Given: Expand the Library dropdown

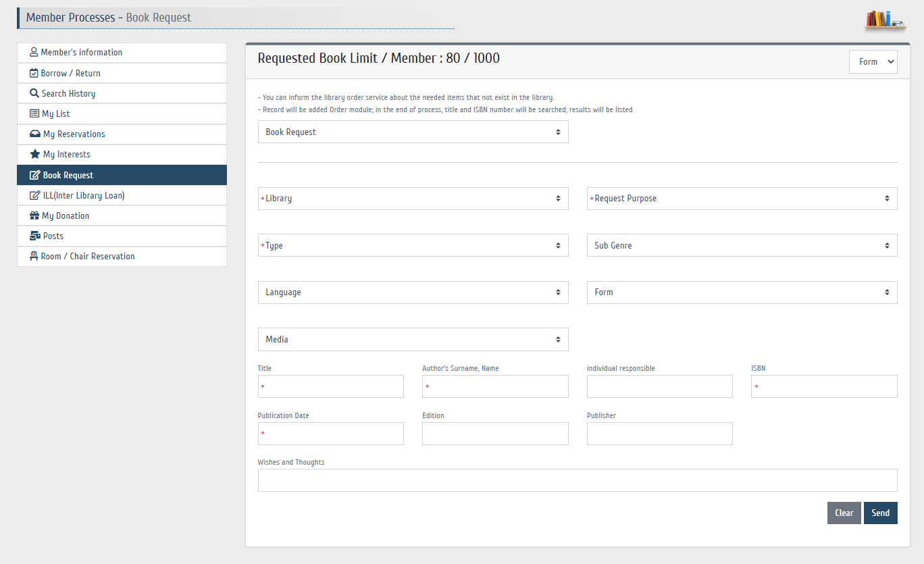Looking at the screenshot, I should [413, 199].
